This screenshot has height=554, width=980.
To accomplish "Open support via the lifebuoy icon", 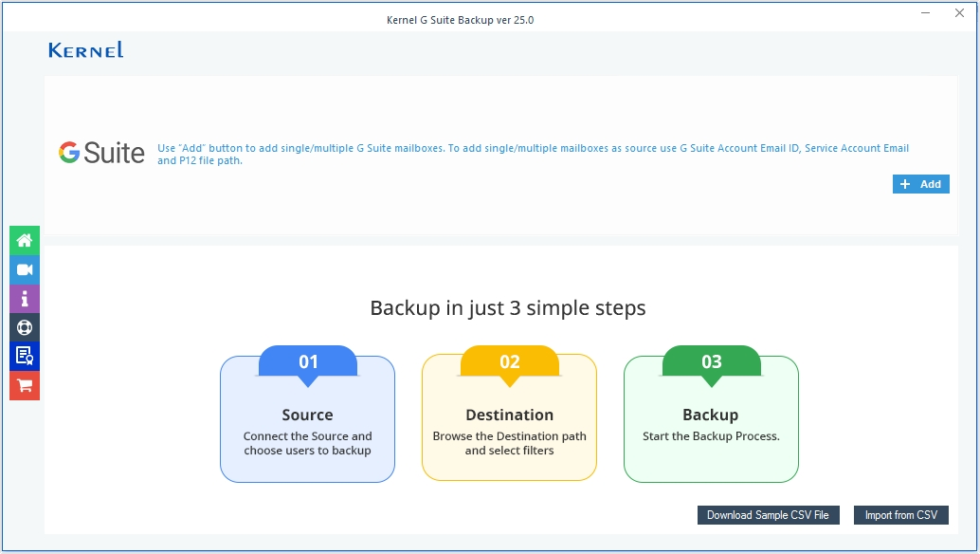I will [x=24, y=326].
